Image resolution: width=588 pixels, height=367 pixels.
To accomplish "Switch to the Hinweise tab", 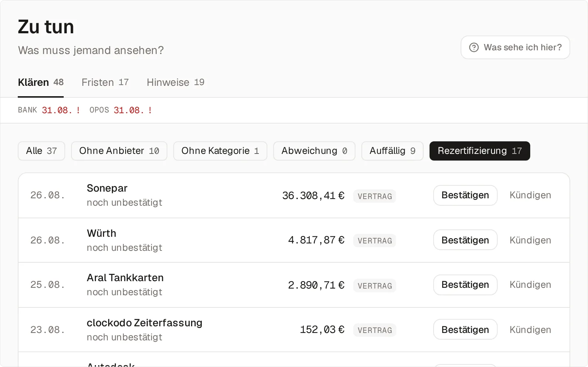I will pos(176,82).
